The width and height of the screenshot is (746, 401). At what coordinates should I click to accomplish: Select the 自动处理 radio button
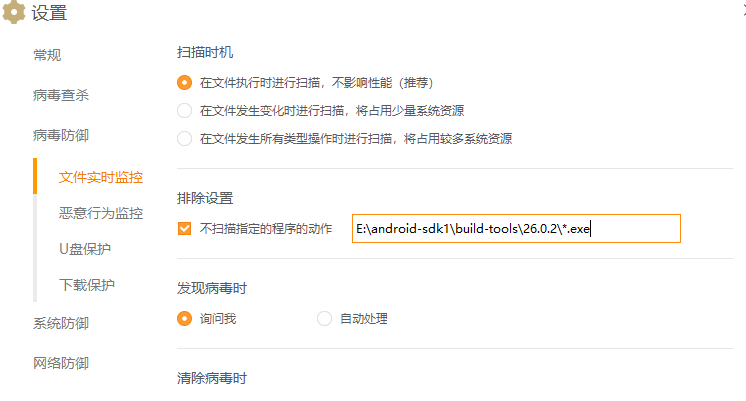pyautogui.click(x=324, y=319)
